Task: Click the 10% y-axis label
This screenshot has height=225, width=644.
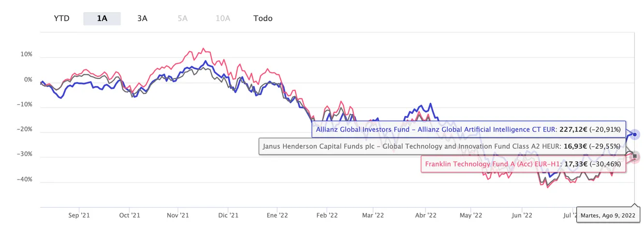Action: click(x=26, y=55)
